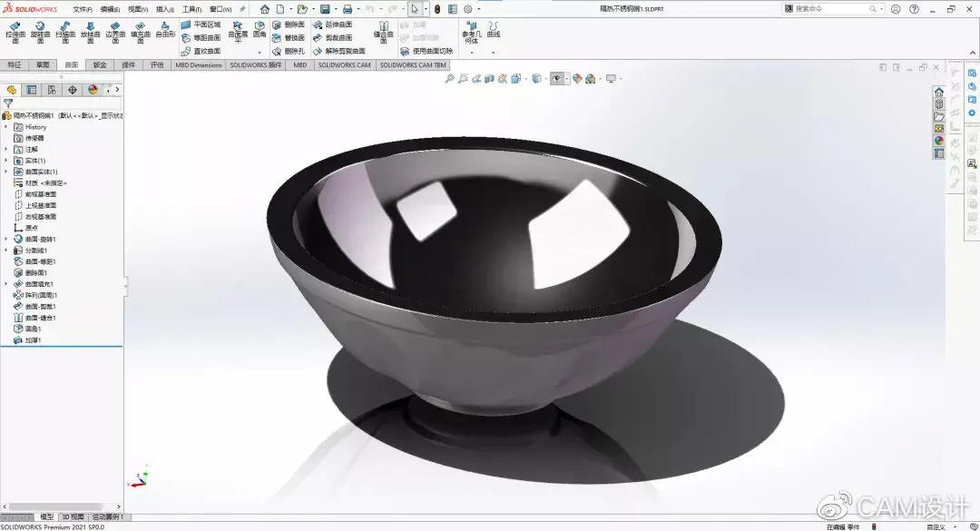The image size is (980, 531).
Task: Click the Rebuild traffic light icon
Action: [437, 9]
